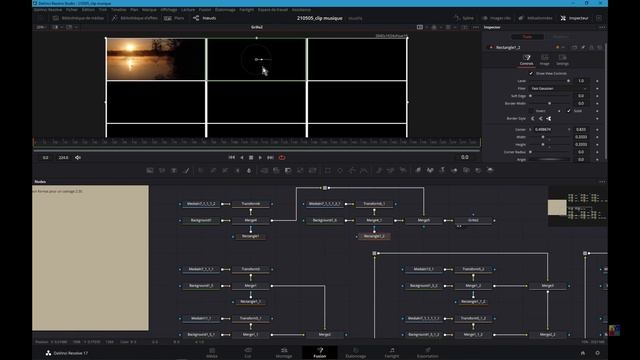
Task: Add a BSpline mask from the toolbar
Action: coord(364,170)
